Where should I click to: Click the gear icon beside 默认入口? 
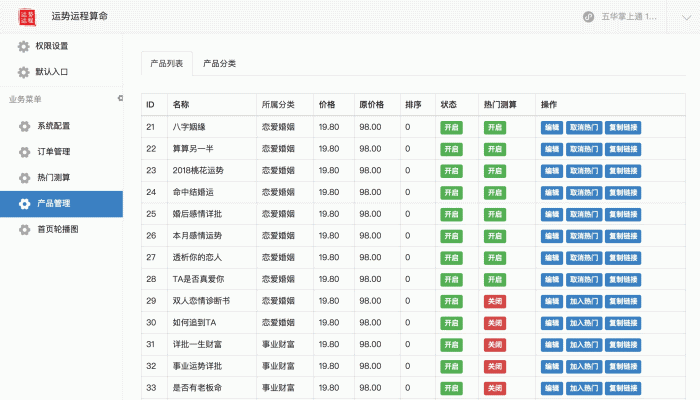24,72
